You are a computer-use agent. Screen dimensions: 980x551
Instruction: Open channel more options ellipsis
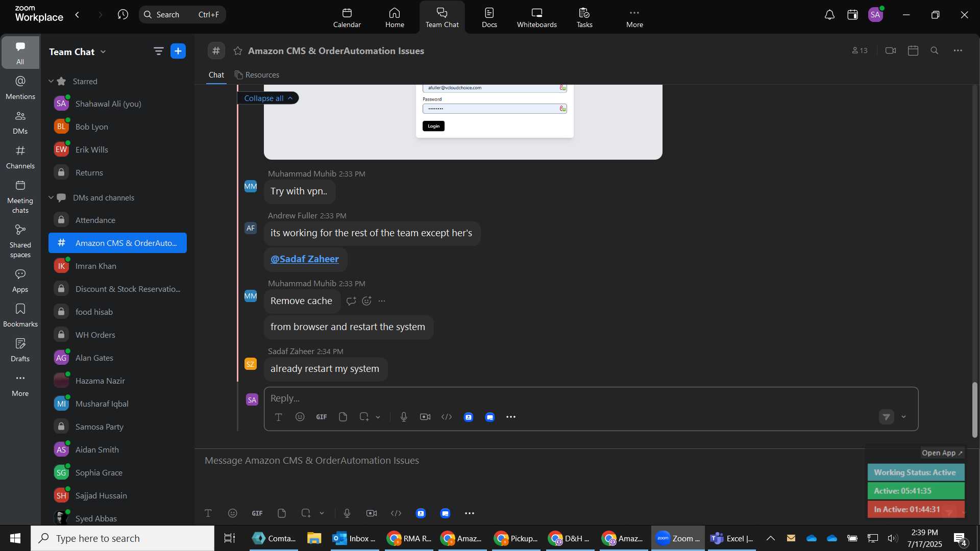pos(958,51)
